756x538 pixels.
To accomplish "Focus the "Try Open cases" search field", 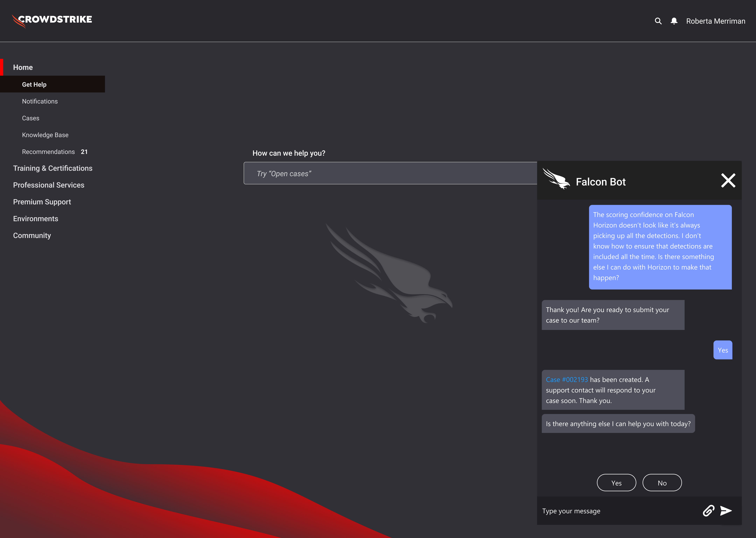I will click(x=390, y=173).
